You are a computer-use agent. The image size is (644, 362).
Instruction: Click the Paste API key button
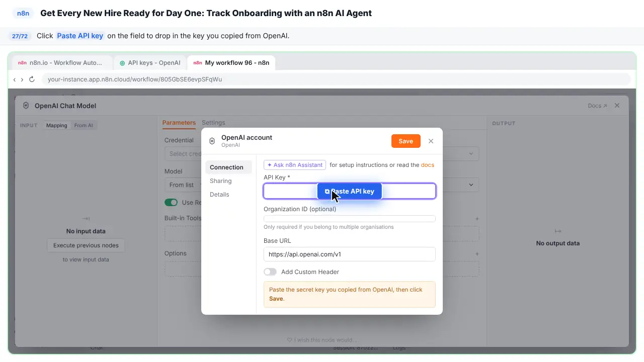pyautogui.click(x=350, y=192)
